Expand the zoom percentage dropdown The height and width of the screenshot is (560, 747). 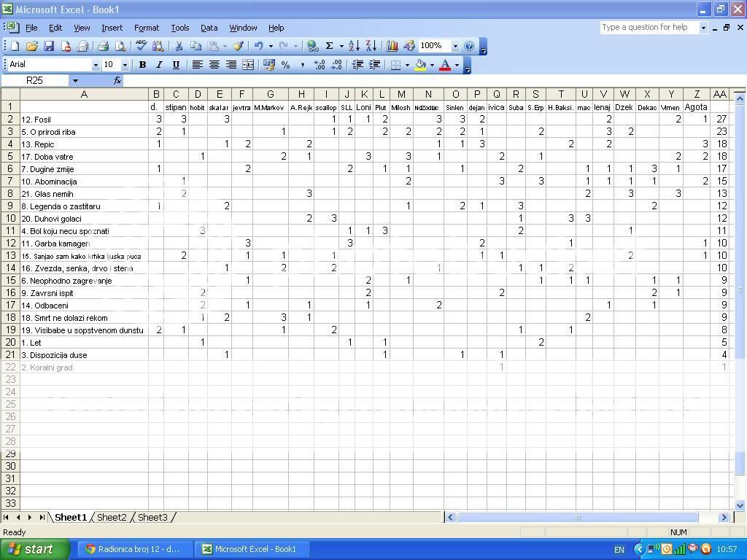[455, 46]
